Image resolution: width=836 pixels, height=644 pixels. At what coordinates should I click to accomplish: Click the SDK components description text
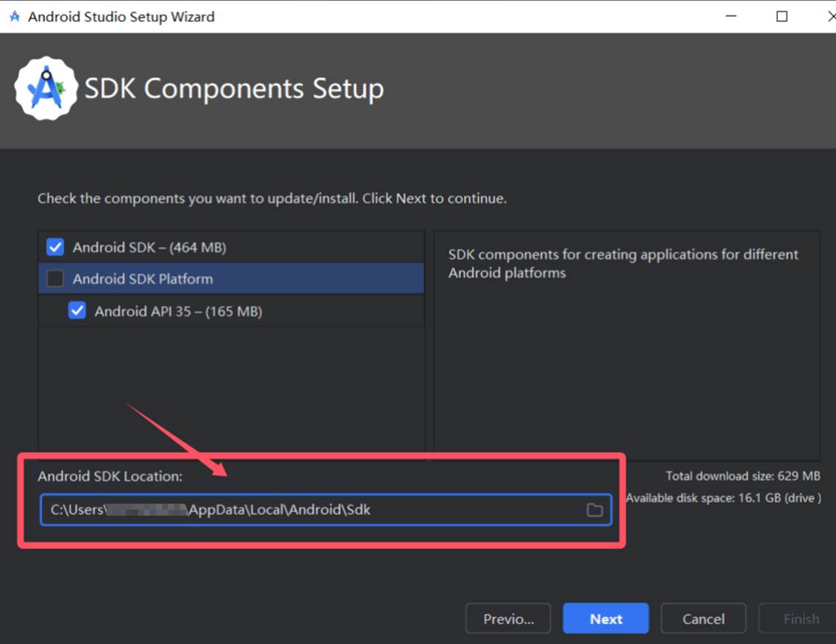pos(624,263)
